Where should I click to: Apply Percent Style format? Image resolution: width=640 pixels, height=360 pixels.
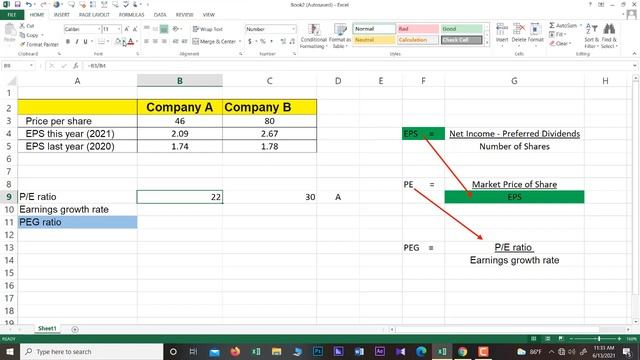click(x=262, y=41)
